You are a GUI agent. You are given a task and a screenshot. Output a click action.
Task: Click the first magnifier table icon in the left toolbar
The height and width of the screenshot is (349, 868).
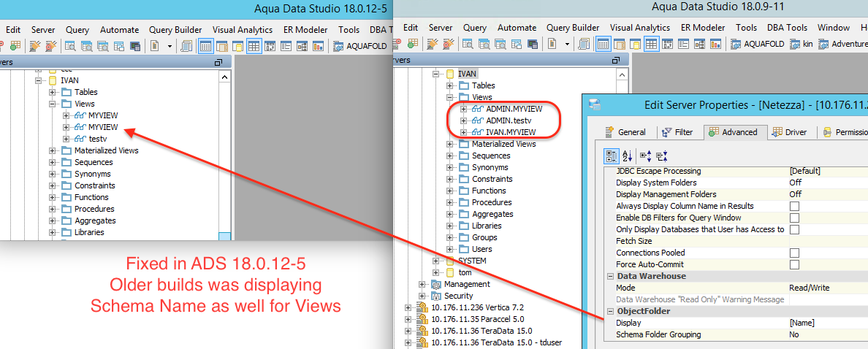click(71, 46)
